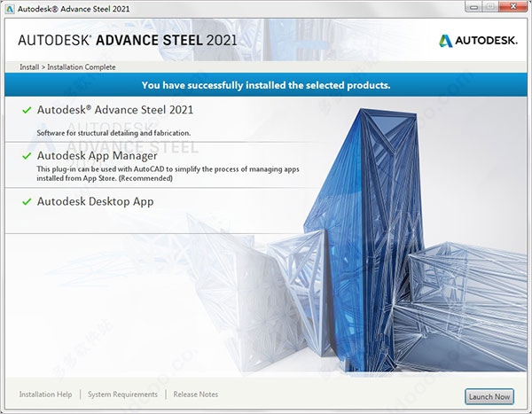The image size is (532, 414).
Task: Click the AUTODESK ADVANCE STEEL 2021 header title
Action: pyautogui.click(x=128, y=41)
